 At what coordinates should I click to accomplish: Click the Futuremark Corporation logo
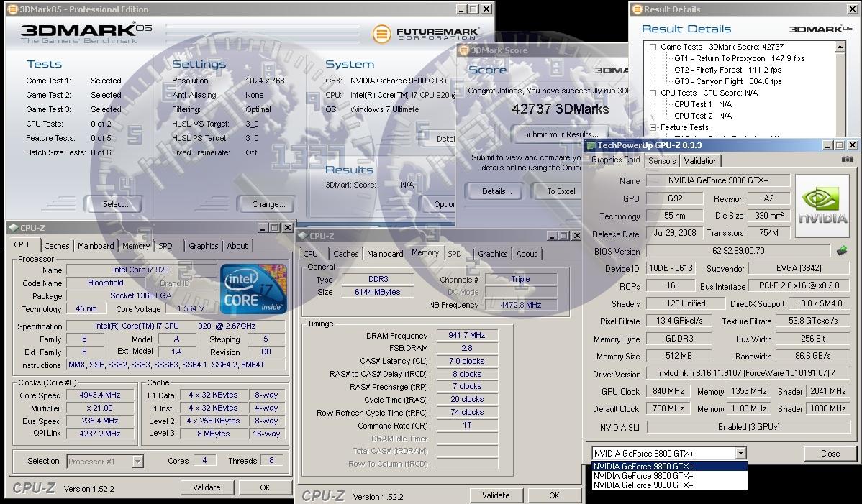click(x=425, y=34)
